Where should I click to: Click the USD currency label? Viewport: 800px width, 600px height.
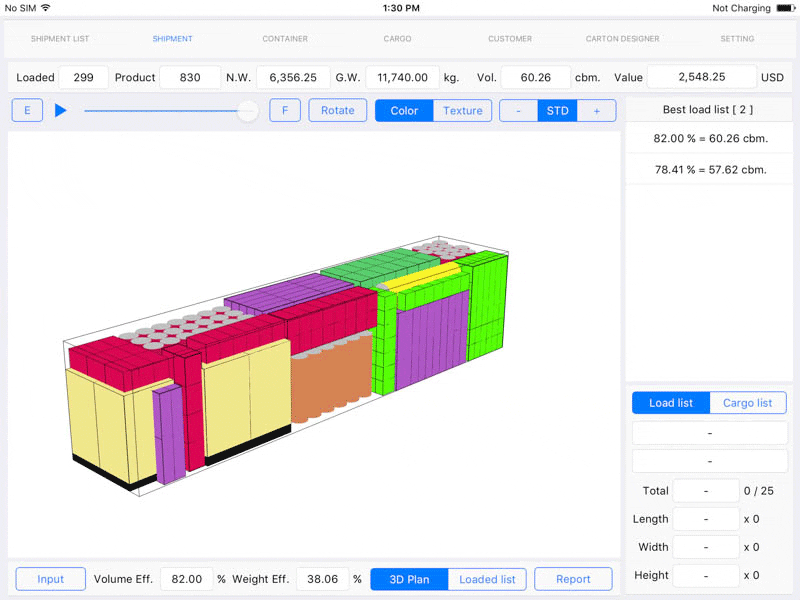pos(772,78)
